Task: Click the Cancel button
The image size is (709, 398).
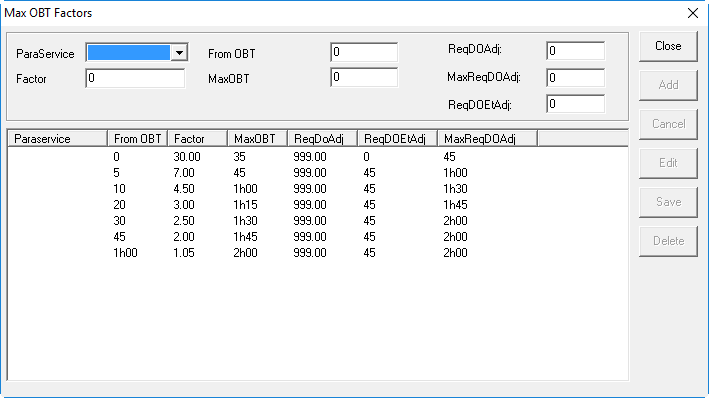Action: pyautogui.click(x=668, y=124)
